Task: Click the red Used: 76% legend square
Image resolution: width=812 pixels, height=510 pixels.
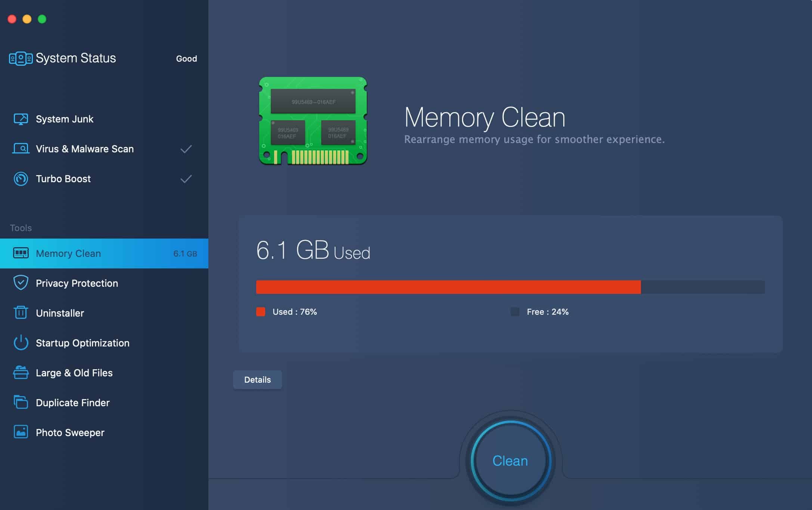Action: (x=261, y=311)
